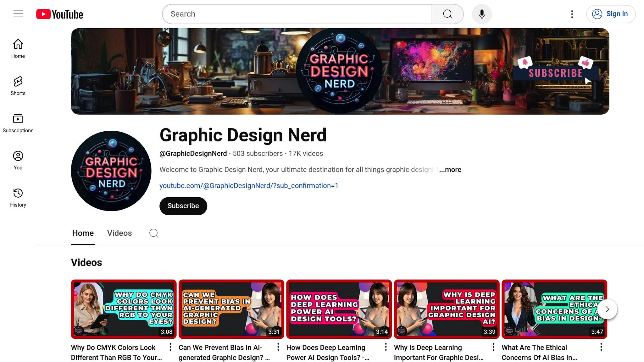Screen dimensions: 644x362
Task: Click inside the search field
Action: click(x=296, y=14)
